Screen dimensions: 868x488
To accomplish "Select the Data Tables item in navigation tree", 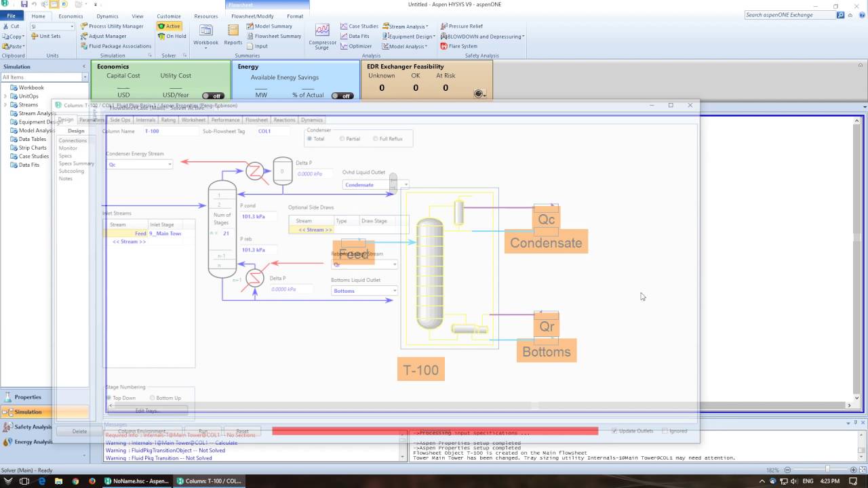I will (33, 139).
